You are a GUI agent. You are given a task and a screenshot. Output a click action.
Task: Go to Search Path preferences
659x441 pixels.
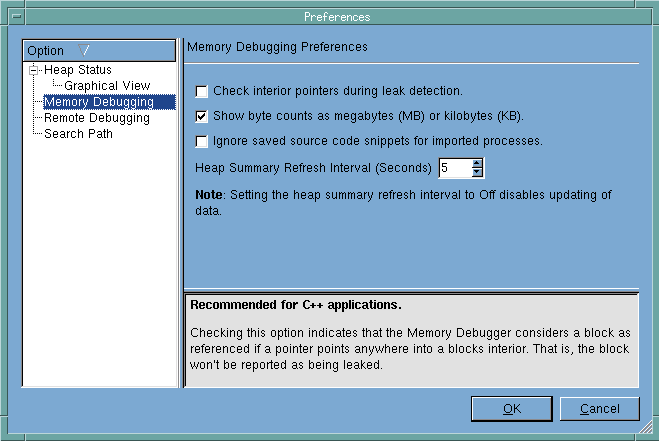coord(78,134)
